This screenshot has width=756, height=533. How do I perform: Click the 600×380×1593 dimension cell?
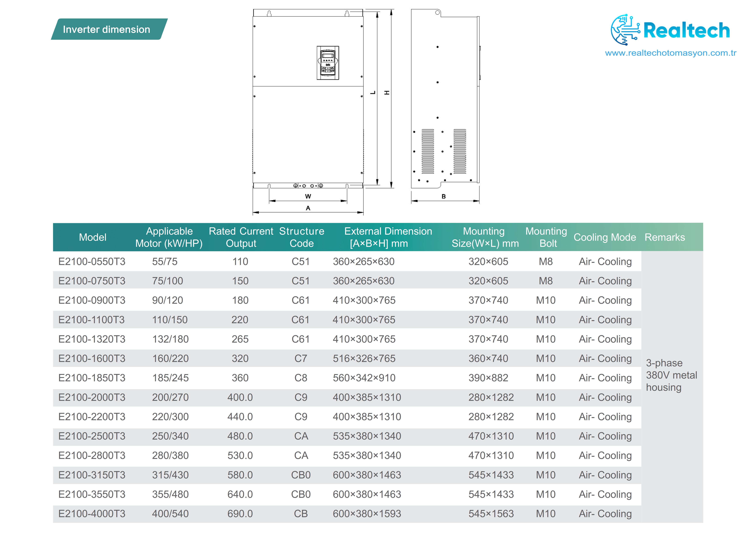pyautogui.click(x=367, y=514)
